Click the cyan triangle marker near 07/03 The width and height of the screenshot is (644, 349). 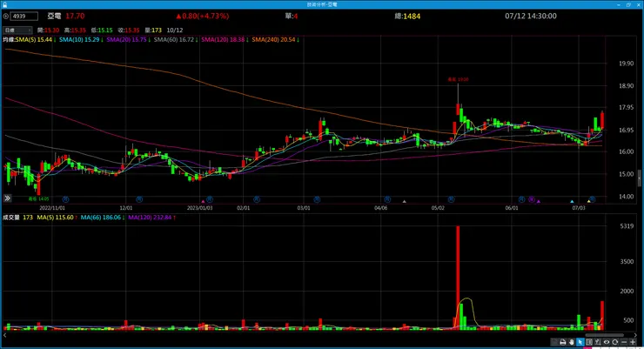pos(572,202)
